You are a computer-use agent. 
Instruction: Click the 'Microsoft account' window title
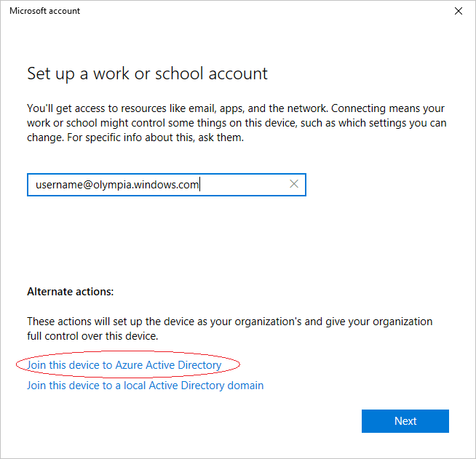pyautogui.click(x=44, y=11)
